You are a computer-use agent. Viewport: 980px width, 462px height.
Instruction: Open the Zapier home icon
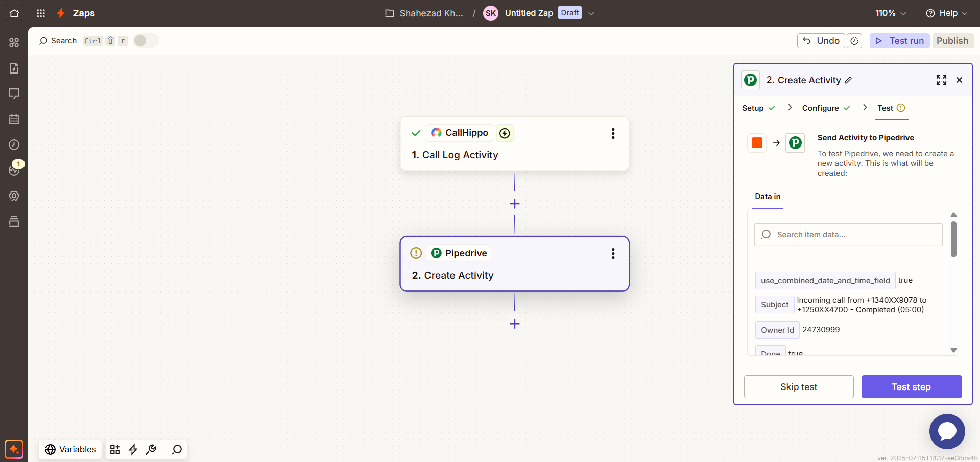14,13
